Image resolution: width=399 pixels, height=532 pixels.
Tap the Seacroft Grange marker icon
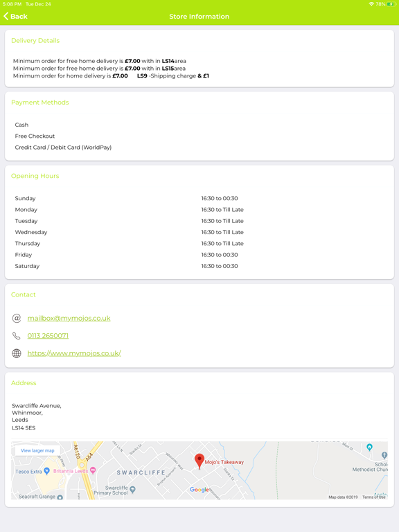[60, 497]
